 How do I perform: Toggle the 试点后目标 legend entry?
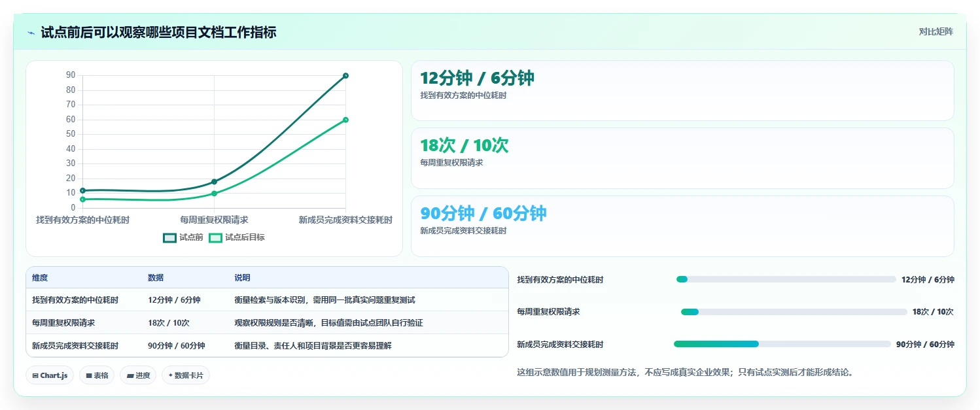[237, 237]
